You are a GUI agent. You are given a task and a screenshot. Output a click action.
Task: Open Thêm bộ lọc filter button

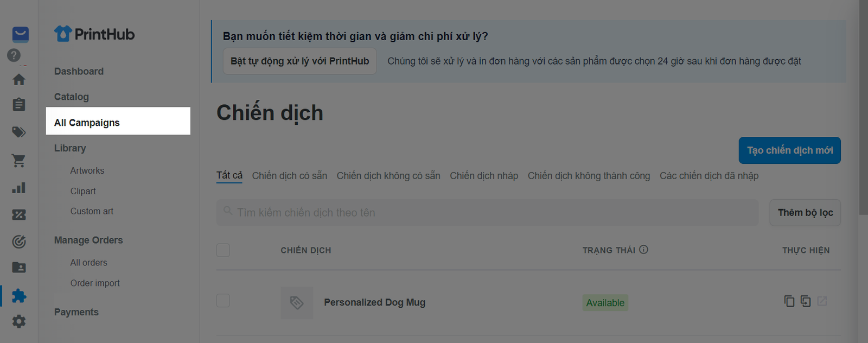[805, 213]
